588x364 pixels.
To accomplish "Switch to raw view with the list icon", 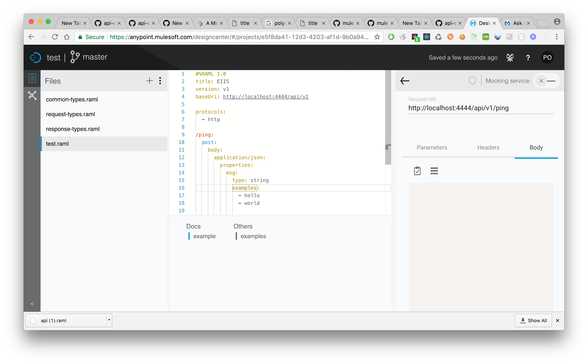I will pyautogui.click(x=434, y=171).
